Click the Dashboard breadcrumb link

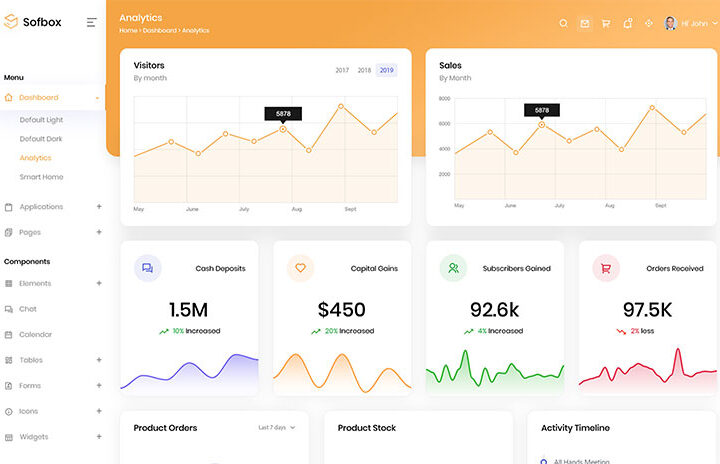tap(158, 31)
